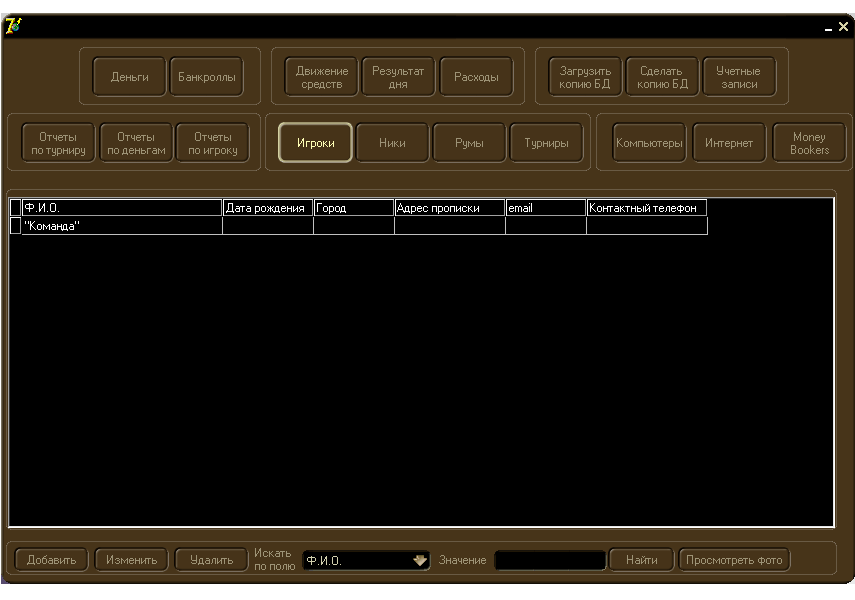Switch to the Румы tab
Screen dimensions: 855x600
point(469,143)
